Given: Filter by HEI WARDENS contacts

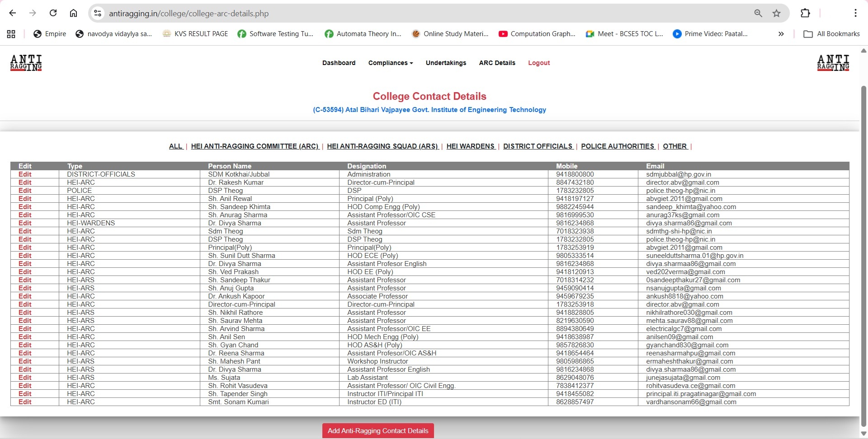Looking at the screenshot, I should [470, 146].
